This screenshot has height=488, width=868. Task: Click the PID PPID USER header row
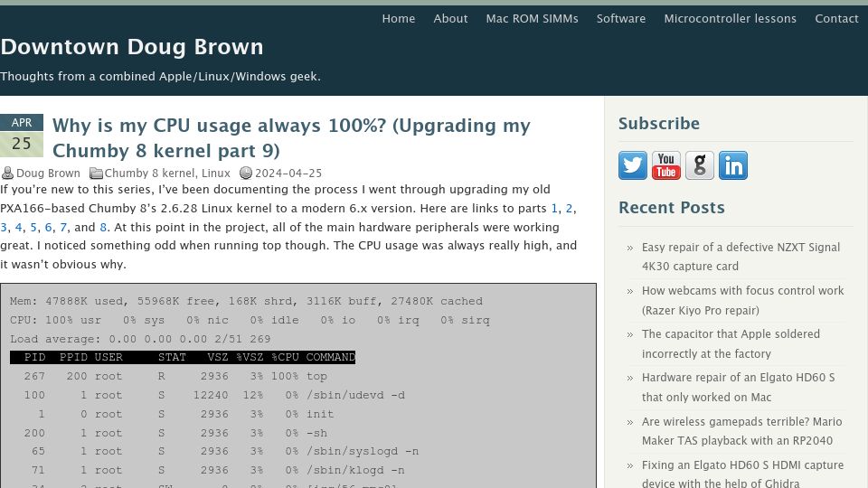[x=183, y=358]
